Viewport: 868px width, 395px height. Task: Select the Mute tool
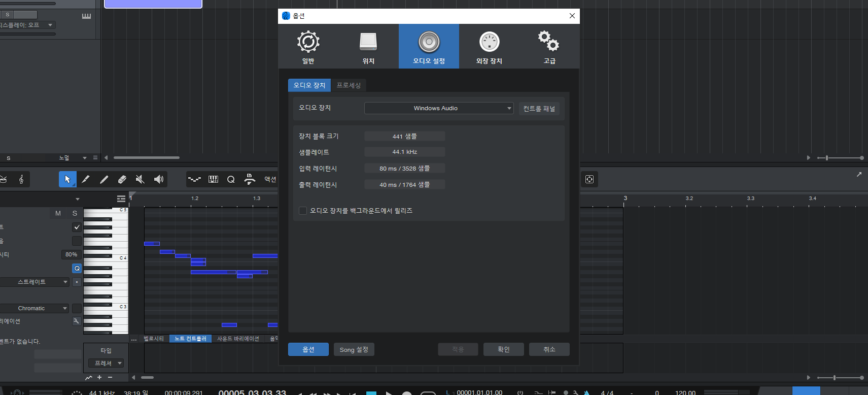pyautogui.click(x=140, y=179)
